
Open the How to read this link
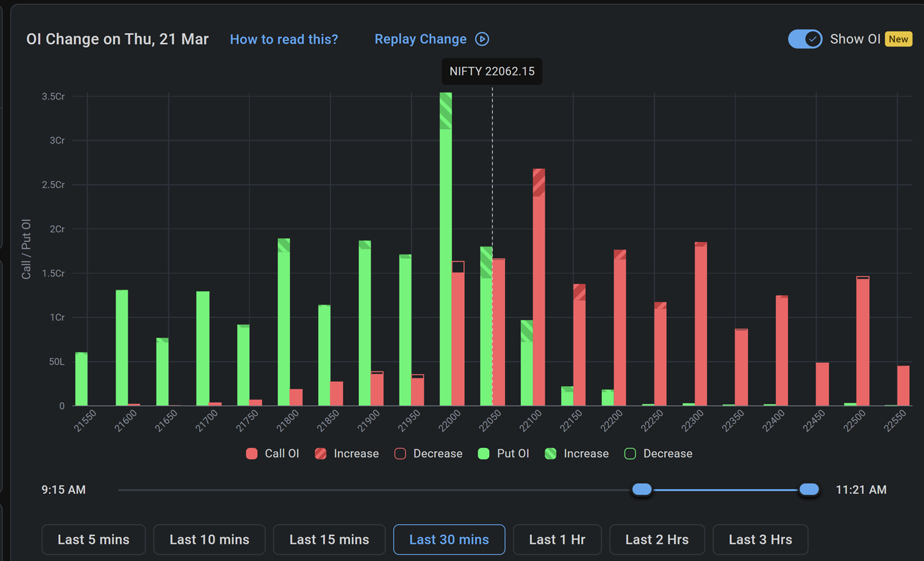tap(284, 40)
